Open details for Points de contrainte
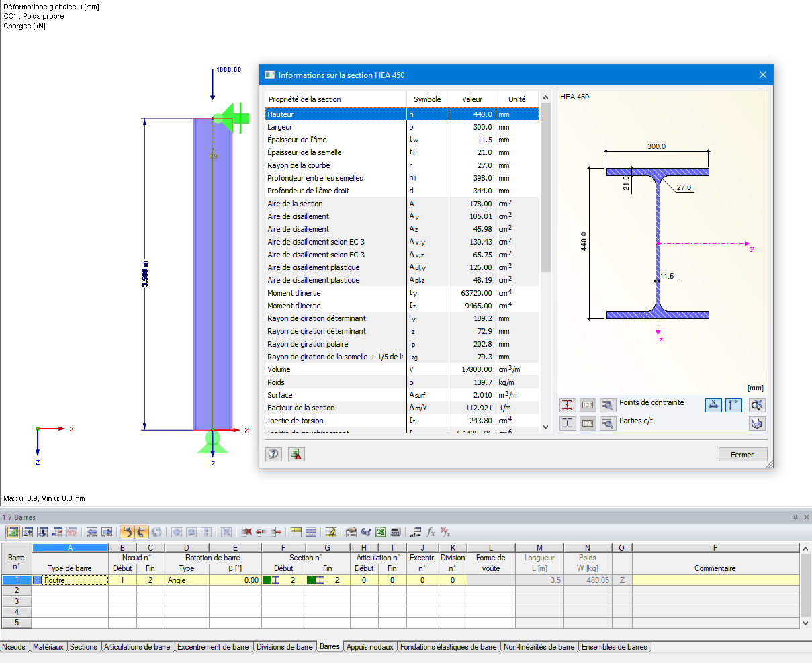Viewport: 812px width, 663px height. 607,405
